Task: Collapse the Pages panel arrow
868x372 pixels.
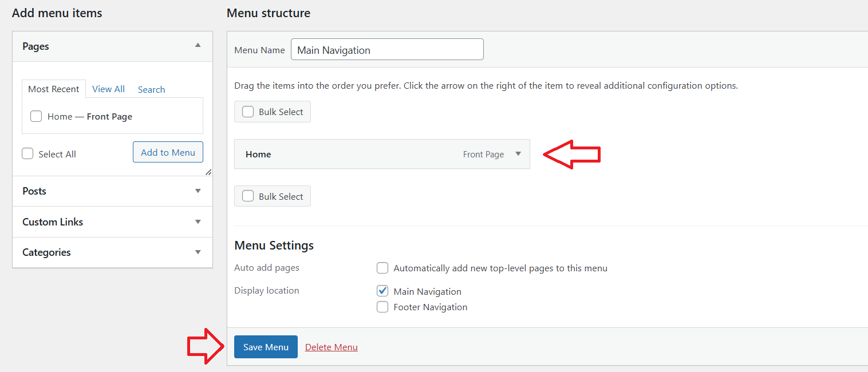Action: coord(198,45)
